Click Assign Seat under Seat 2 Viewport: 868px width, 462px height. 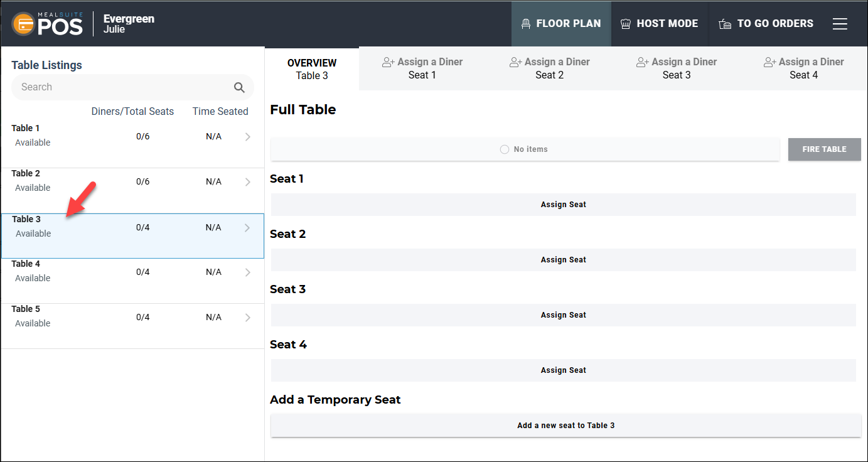(x=564, y=260)
